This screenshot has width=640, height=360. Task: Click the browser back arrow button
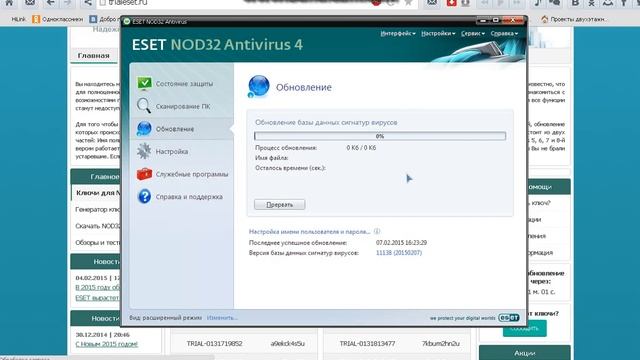50,3
